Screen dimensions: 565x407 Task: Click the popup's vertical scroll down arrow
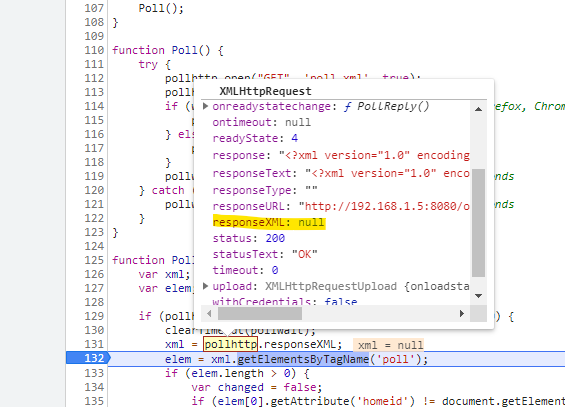point(478,296)
